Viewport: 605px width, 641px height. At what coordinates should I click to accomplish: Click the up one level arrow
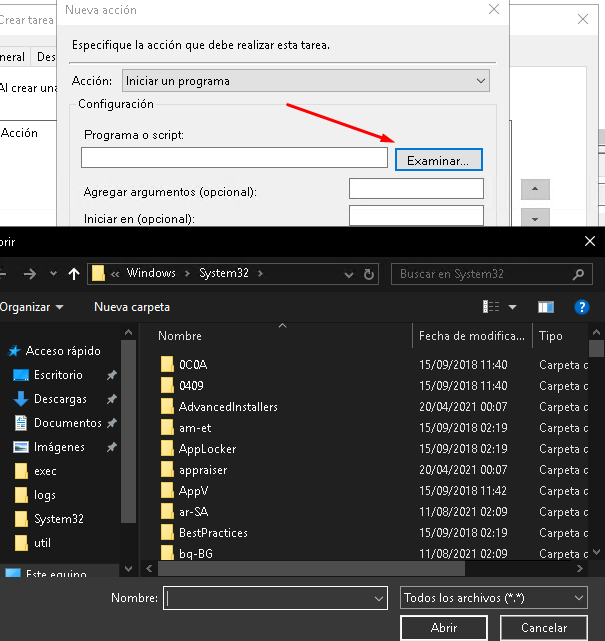pyautogui.click(x=74, y=273)
